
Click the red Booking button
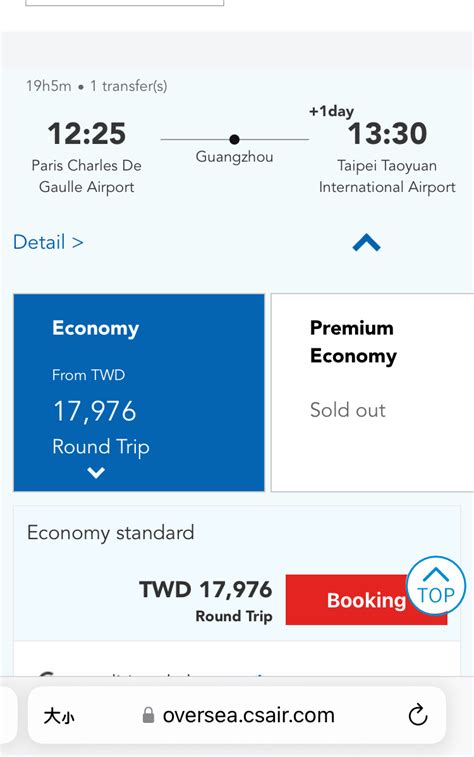pos(366,600)
